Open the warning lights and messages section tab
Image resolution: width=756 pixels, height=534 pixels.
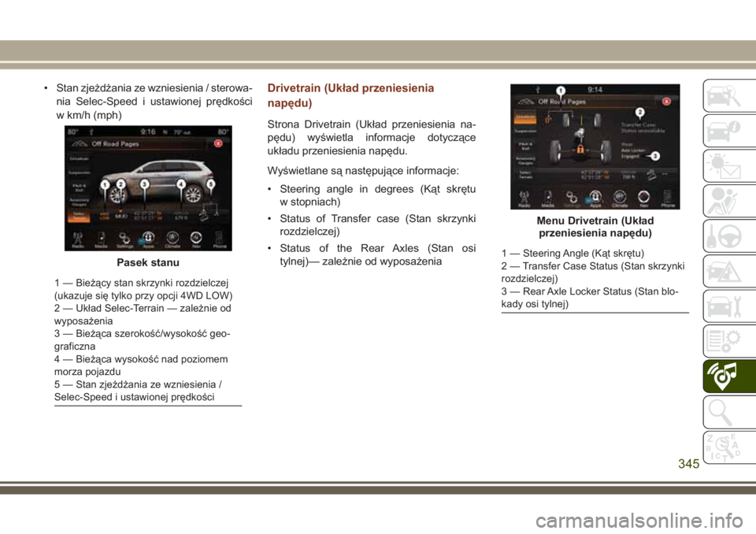[729, 166]
